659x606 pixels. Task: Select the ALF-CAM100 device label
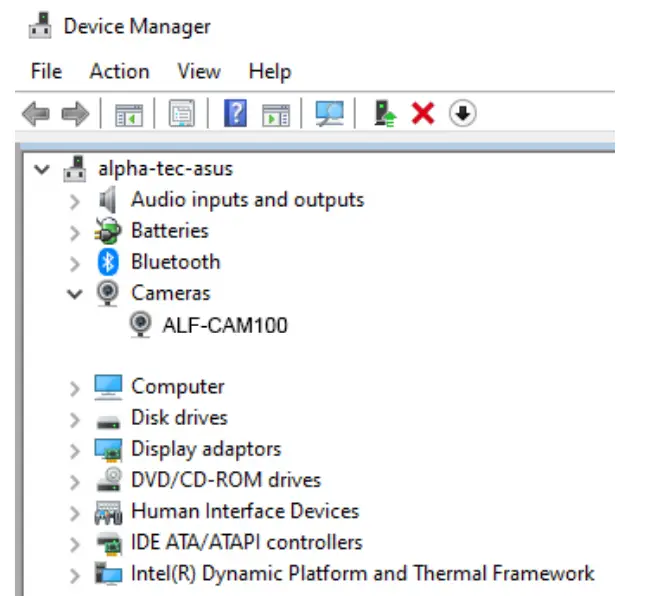225,325
